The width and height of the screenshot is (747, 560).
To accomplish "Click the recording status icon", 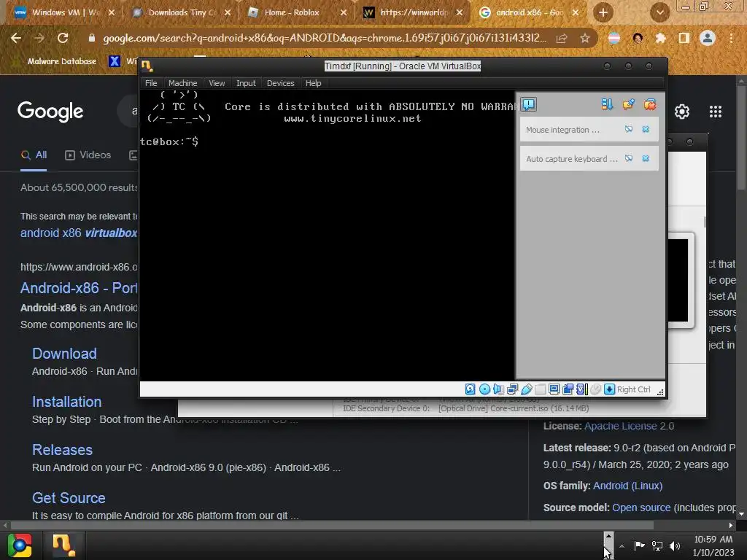I will [x=568, y=389].
